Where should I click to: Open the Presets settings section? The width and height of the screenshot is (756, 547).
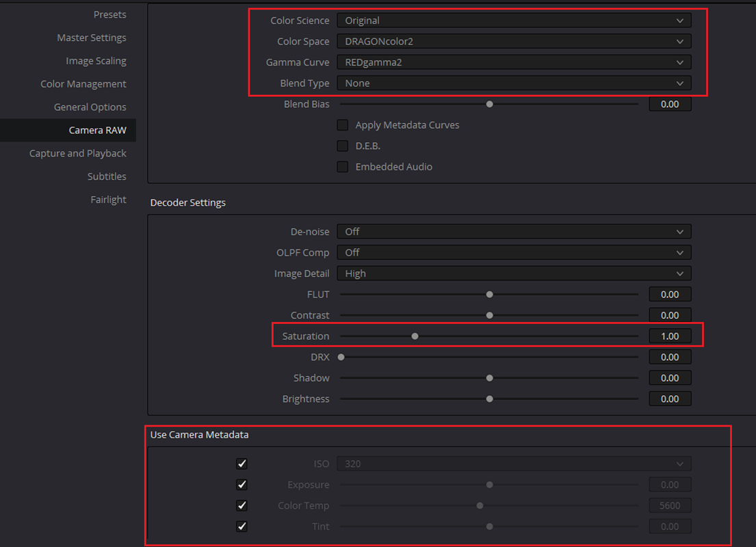(109, 14)
